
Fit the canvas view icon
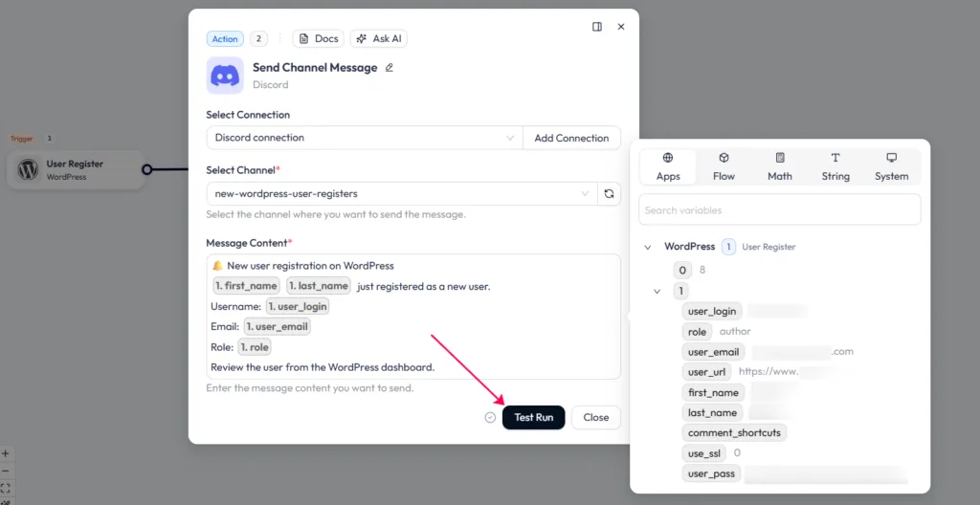pos(5,487)
